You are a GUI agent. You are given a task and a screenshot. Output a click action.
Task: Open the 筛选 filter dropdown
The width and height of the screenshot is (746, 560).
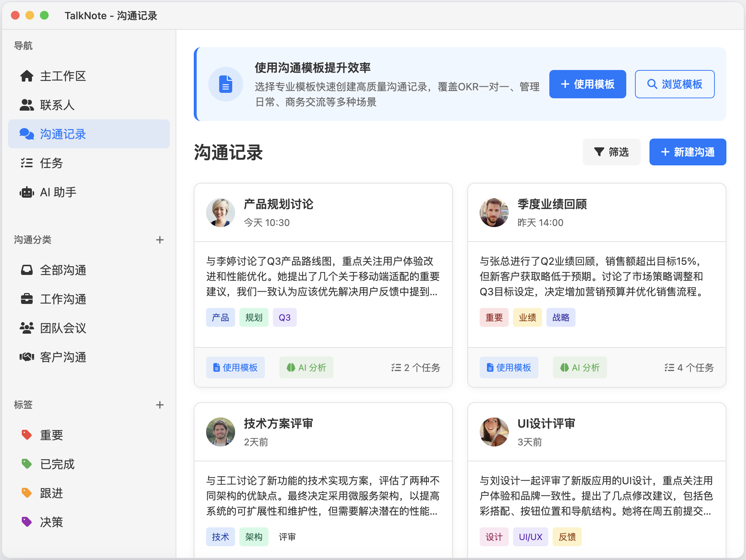tap(611, 152)
